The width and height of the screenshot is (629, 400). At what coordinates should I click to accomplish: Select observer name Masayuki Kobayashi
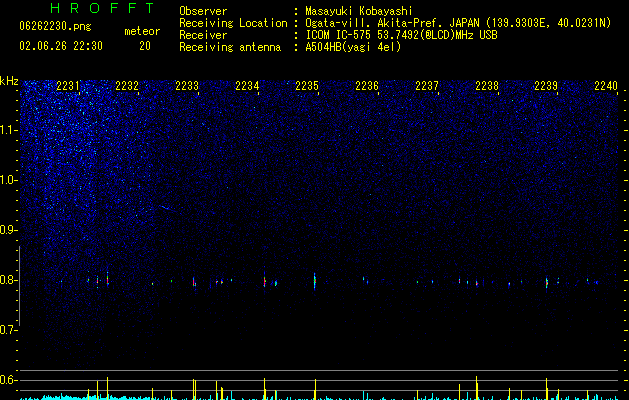[x=359, y=11]
